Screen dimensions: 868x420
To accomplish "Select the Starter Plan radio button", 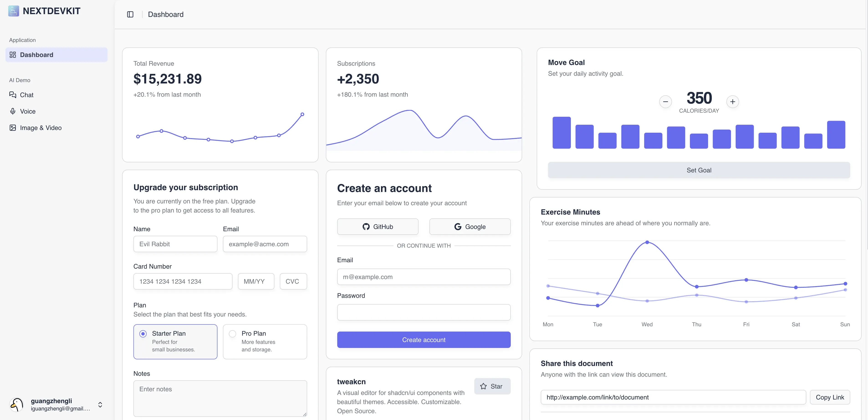I will click(143, 334).
